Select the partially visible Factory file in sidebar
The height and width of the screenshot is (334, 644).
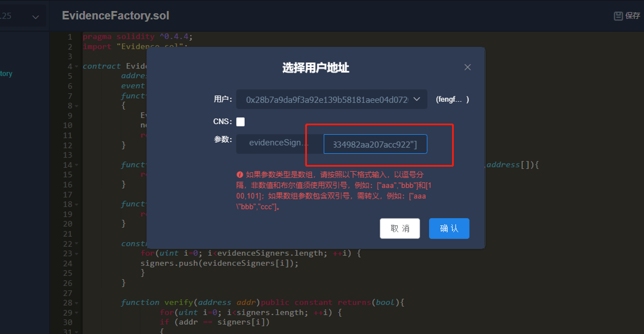(x=6, y=74)
